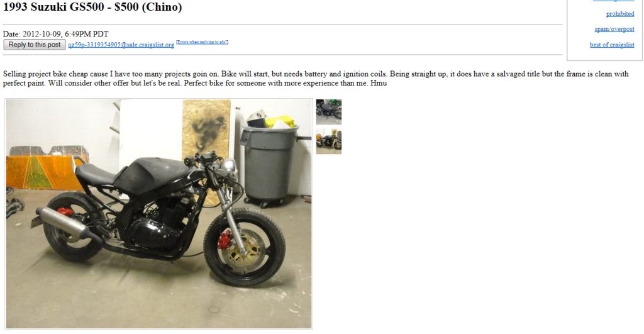Screen dimensions: 644x334
Task: Click the bike description paragraph text
Action: [316, 78]
